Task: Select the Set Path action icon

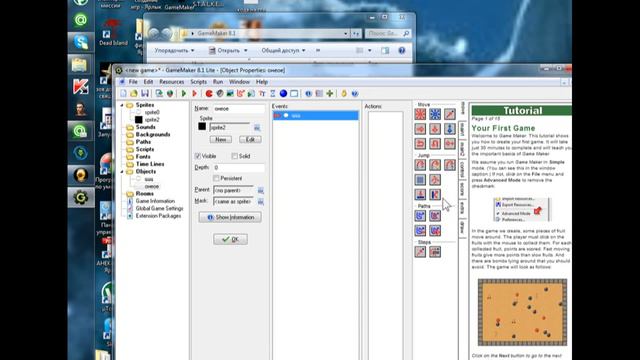Action: point(420,216)
